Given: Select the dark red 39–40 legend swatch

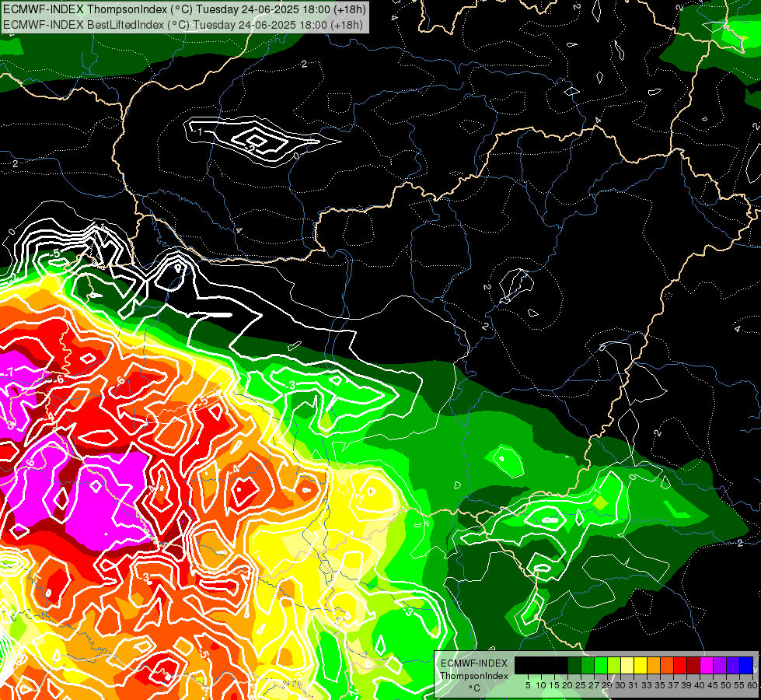Looking at the screenshot, I should [x=693, y=665].
